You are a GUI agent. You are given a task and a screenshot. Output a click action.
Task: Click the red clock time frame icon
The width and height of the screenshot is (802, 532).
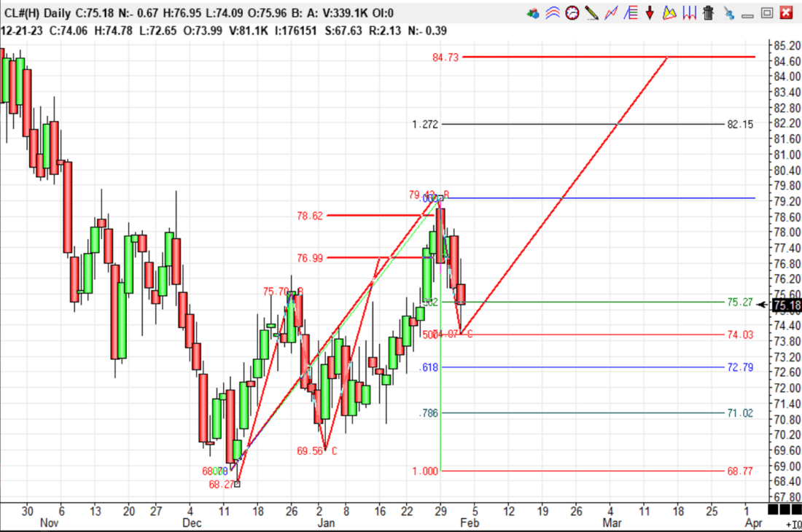pos(572,13)
